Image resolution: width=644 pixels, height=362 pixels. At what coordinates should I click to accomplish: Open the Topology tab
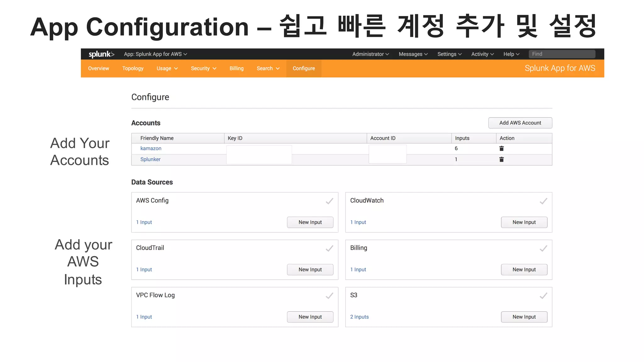[x=133, y=69]
